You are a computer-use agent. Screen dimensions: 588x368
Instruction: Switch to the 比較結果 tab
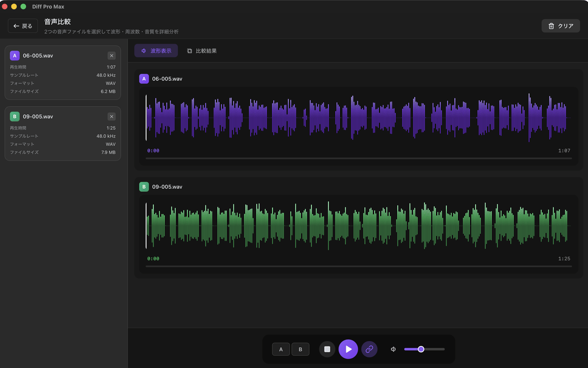point(202,51)
